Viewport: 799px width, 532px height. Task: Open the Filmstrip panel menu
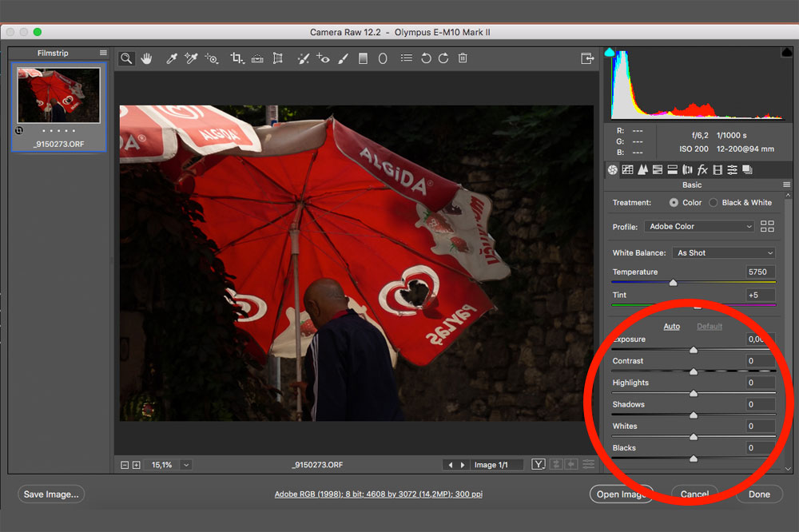point(103,53)
